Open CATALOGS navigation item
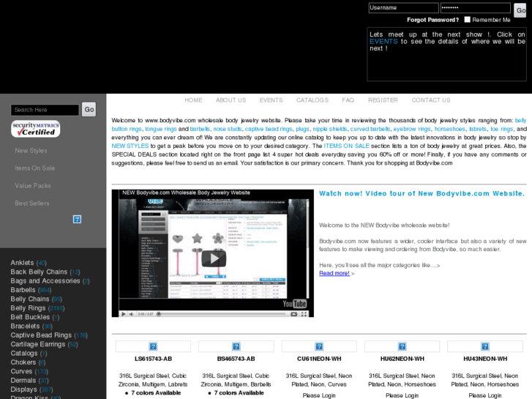The image size is (532, 399). pos(312,100)
